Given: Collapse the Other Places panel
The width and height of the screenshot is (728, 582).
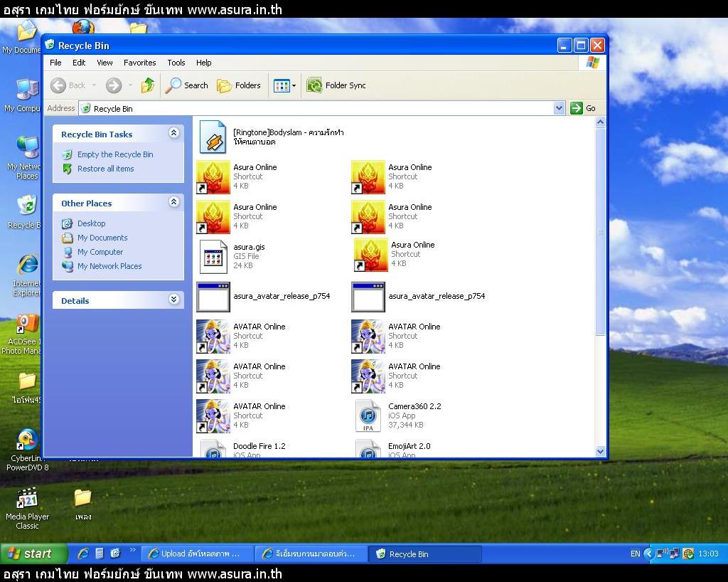Looking at the screenshot, I should click(173, 202).
